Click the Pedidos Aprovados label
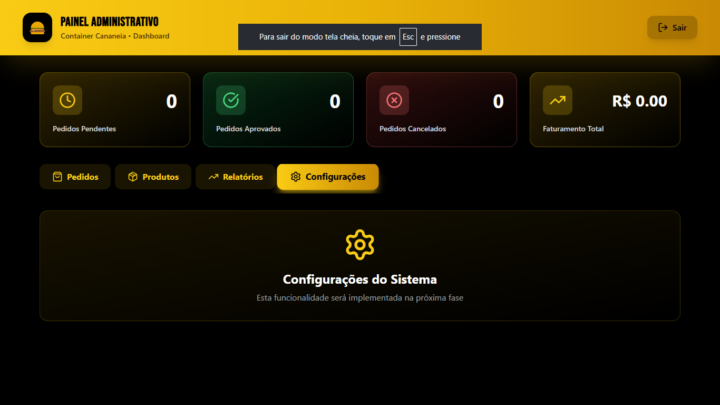Image resolution: width=720 pixels, height=405 pixels. (x=248, y=129)
